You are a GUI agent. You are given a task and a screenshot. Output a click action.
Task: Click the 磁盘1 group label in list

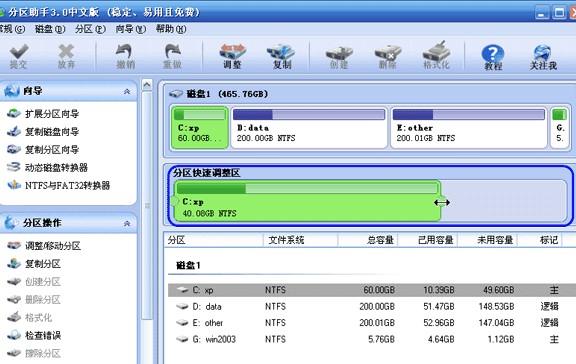pos(188,265)
